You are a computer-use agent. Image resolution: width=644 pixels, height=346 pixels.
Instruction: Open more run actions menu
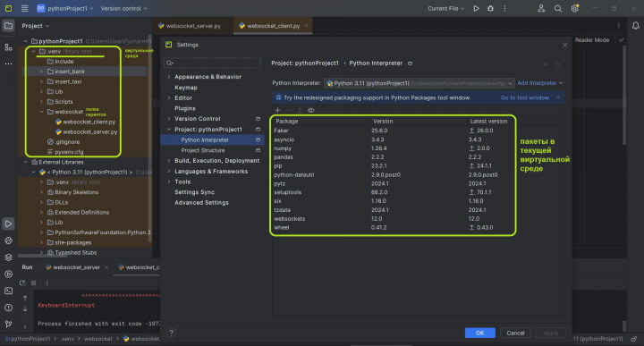(504, 8)
